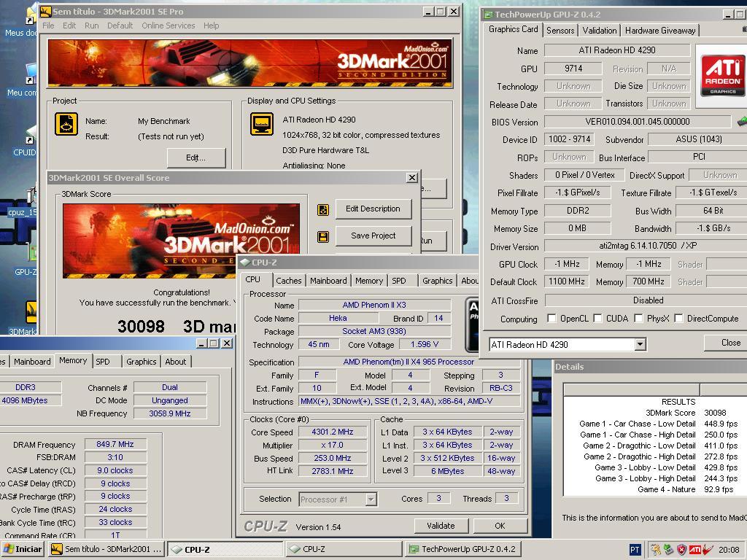Open the Run menu in 3DMark2001

pyautogui.click(x=91, y=26)
